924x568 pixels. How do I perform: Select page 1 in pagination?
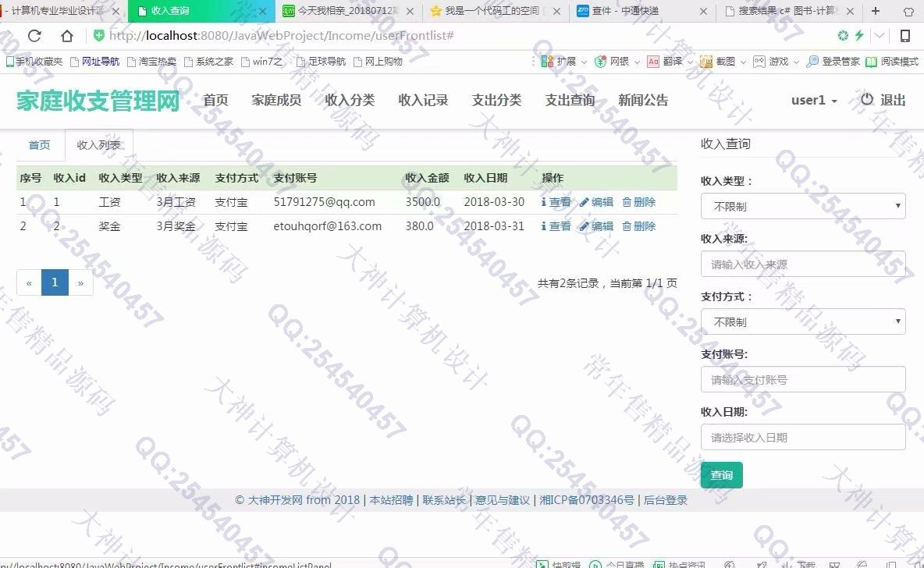55,282
